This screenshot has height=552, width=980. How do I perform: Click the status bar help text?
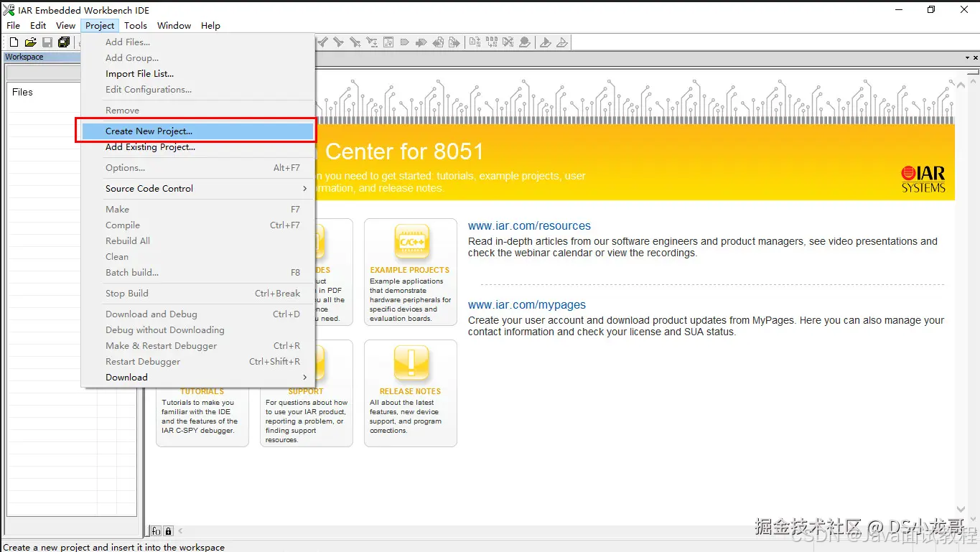[114, 547]
